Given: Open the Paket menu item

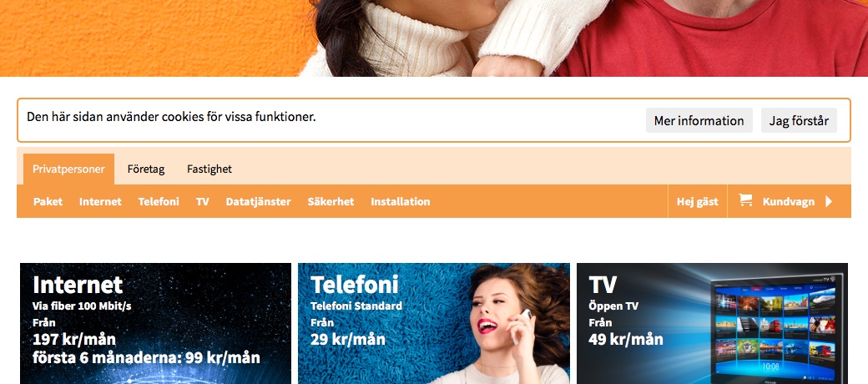Looking at the screenshot, I should coord(48,201).
